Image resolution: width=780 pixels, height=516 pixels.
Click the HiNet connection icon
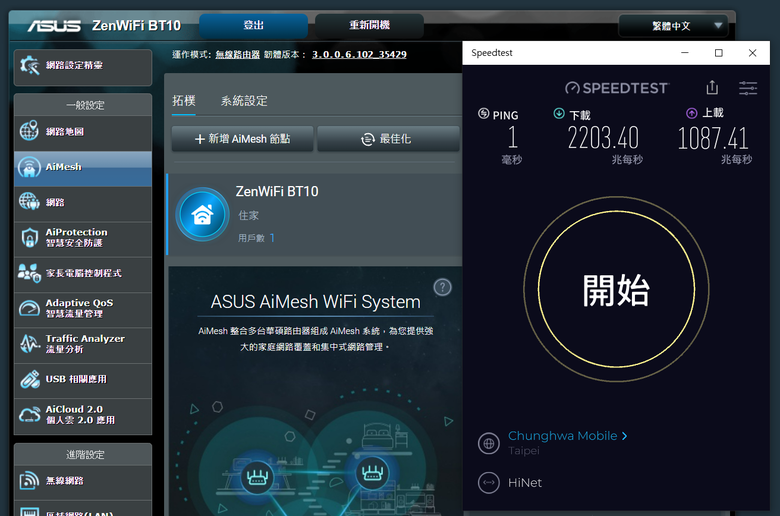(488, 483)
